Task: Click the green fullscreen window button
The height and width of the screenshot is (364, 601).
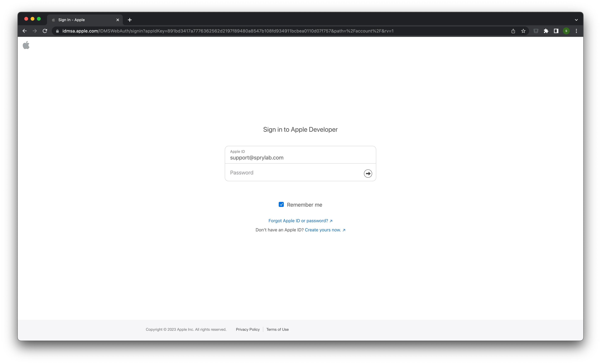Action: click(39, 19)
